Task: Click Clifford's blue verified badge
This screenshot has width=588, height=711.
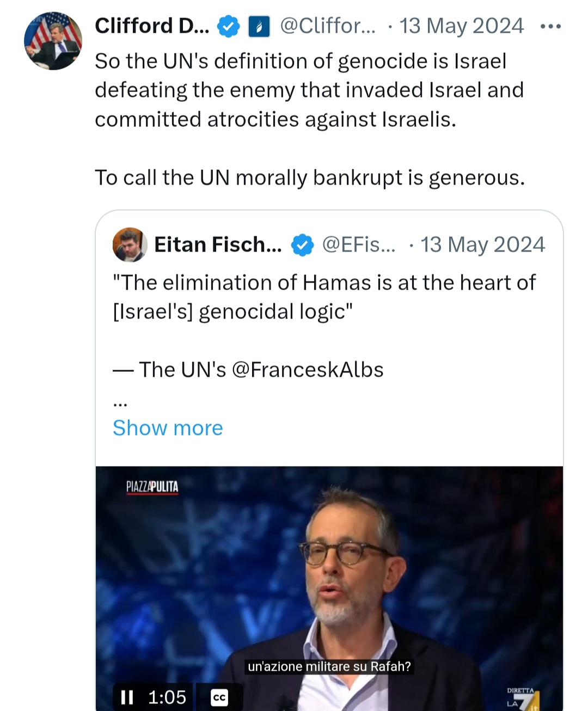Action: coord(228,26)
